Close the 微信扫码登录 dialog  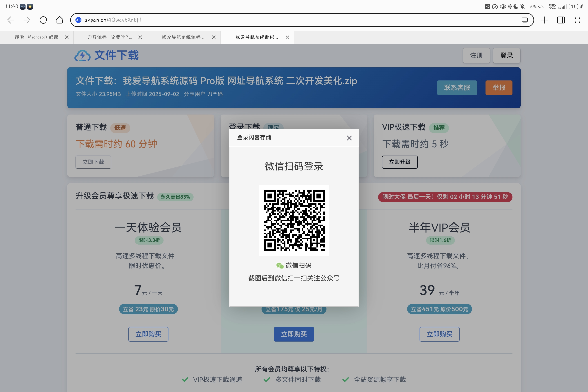349,138
